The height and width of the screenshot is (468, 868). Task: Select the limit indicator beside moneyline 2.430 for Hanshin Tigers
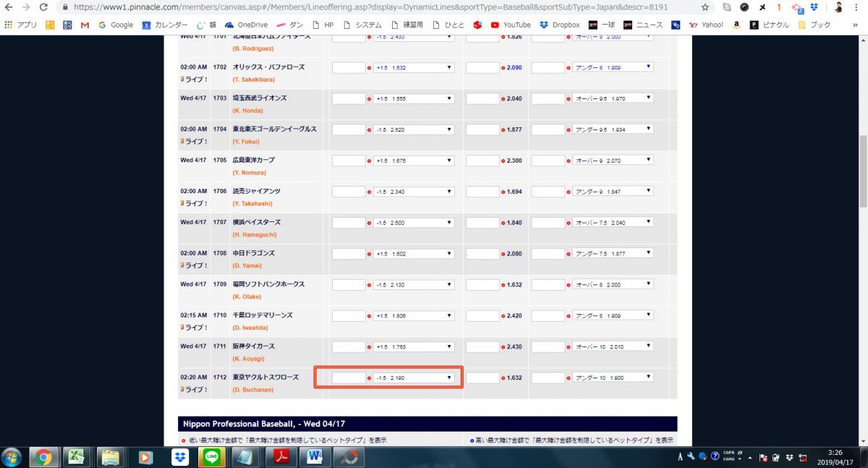coord(503,347)
